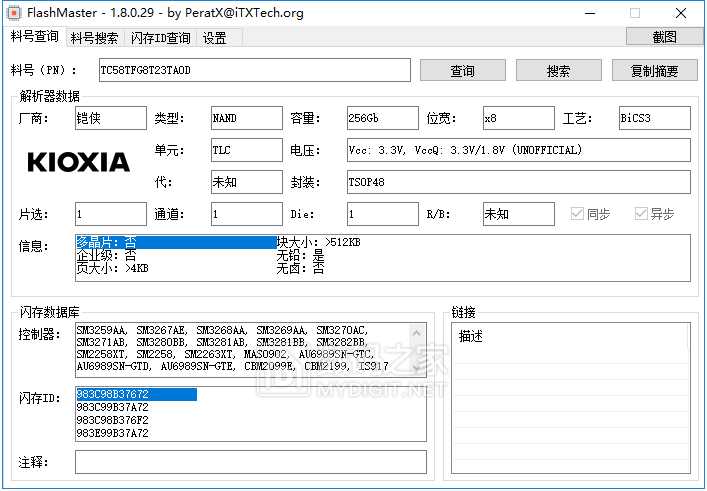Toggle the 同步 checkbox

590,214
